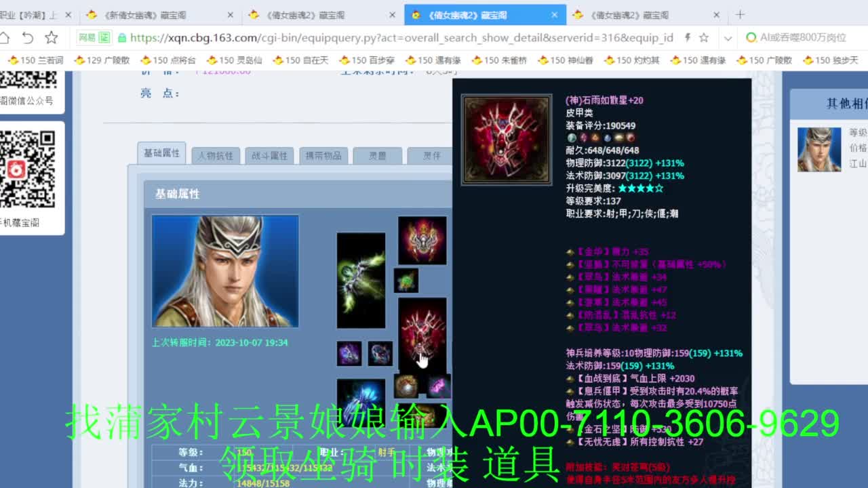
Task: Switch to the 灵兽 tab
Action: click(x=377, y=155)
